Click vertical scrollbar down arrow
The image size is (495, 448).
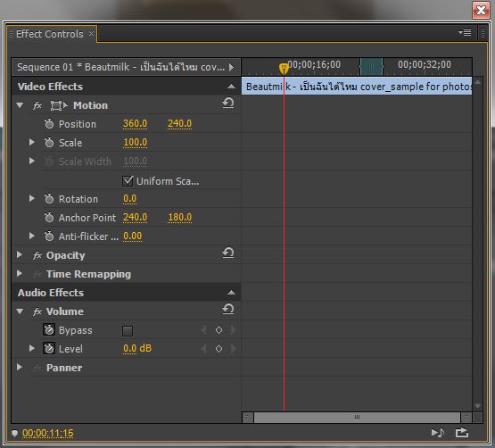coord(477,406)
